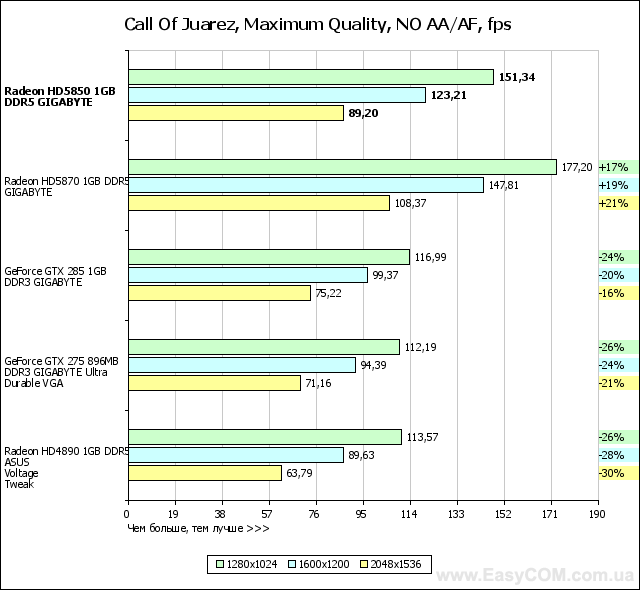The height and width of the screenshot is (590, 640).
Task: Click the 89,20 value
Action: pos(363,113)
